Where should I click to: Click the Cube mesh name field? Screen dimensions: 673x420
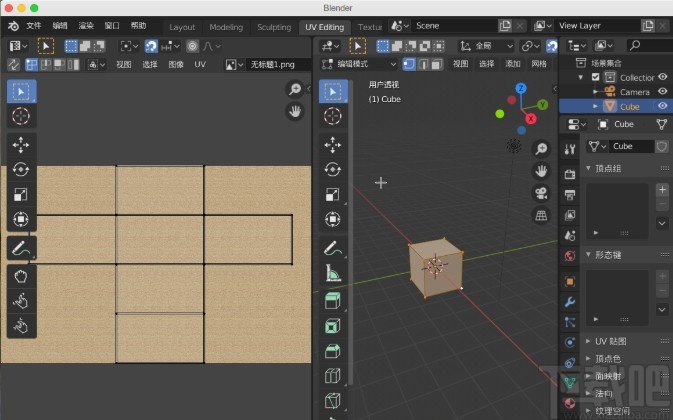pos(629,146)
